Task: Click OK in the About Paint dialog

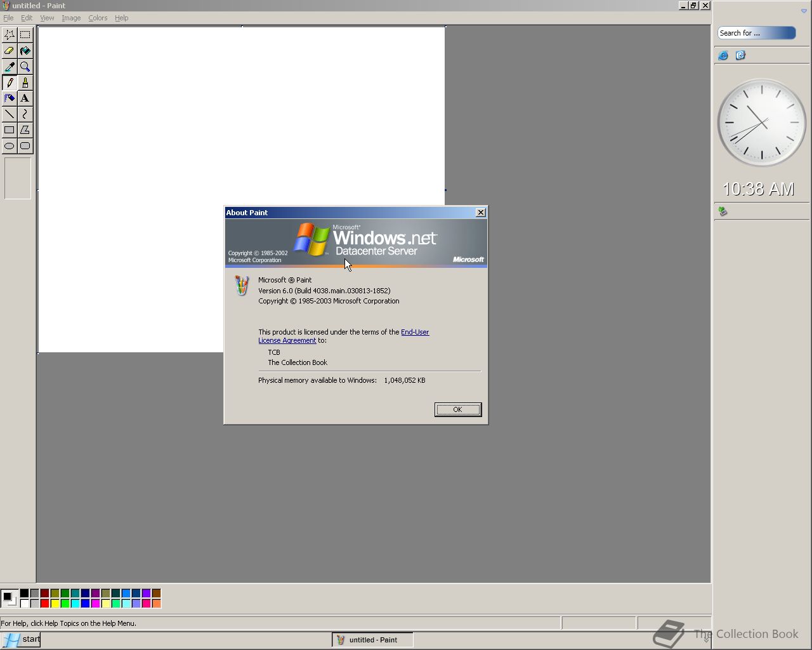Action: coord(458,409)
